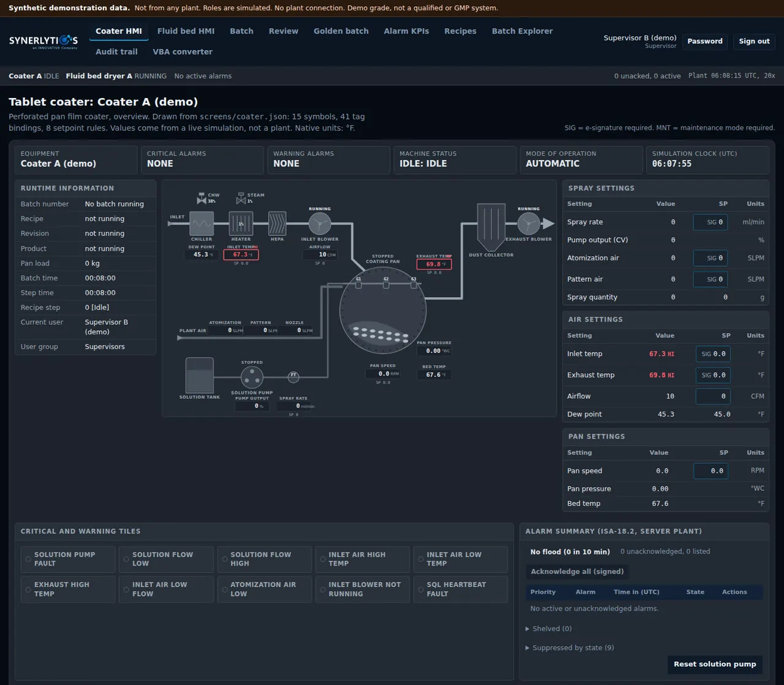Image resolution: width=784 pixels, height=685 pixels.
Task: Focus the Inlet temp setpoint field
Action: tap(713, 354)
